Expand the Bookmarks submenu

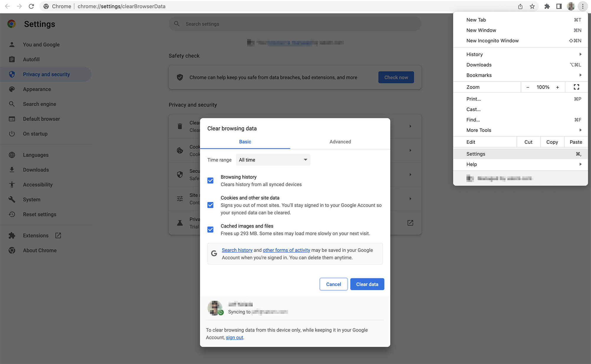tap(520, 75)
